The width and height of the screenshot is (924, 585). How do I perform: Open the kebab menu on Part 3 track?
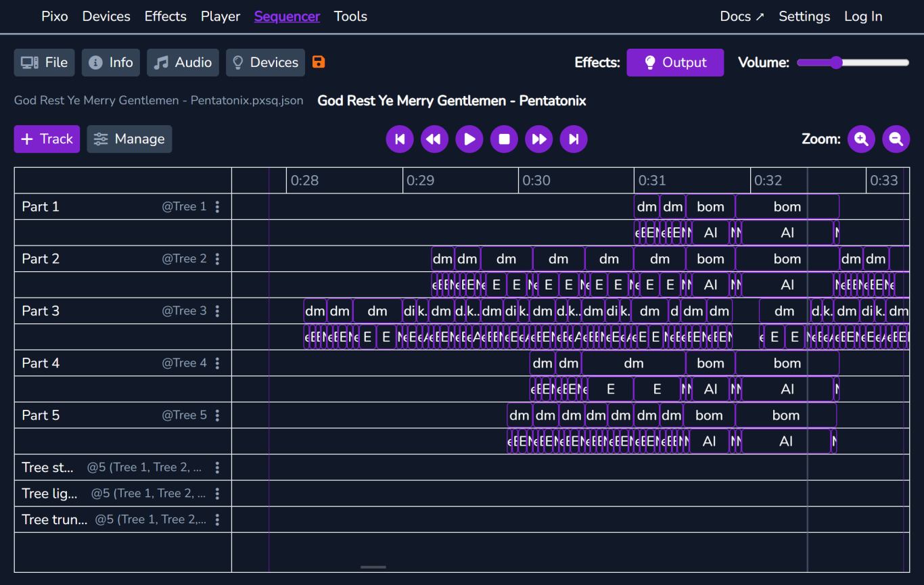coord(217,310)
